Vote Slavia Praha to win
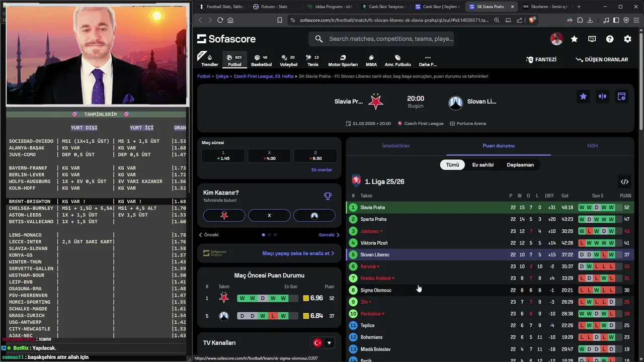 pos(224,215)
